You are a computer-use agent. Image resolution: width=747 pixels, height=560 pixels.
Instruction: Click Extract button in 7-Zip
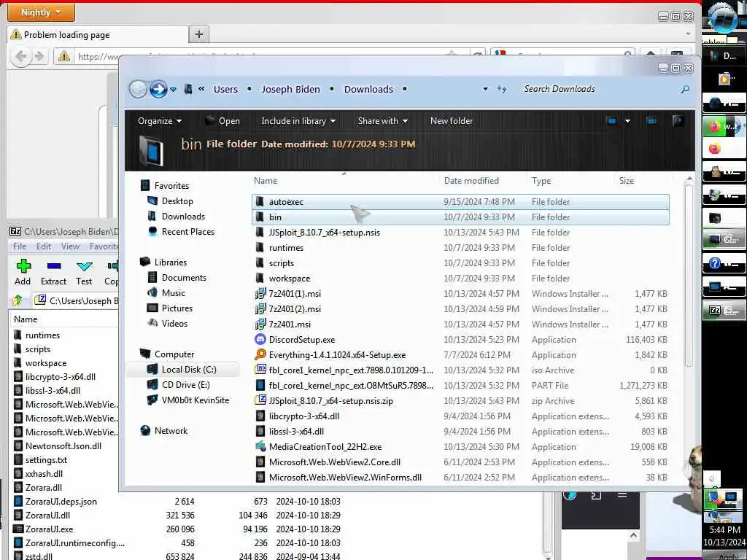(x=53, y=273)
